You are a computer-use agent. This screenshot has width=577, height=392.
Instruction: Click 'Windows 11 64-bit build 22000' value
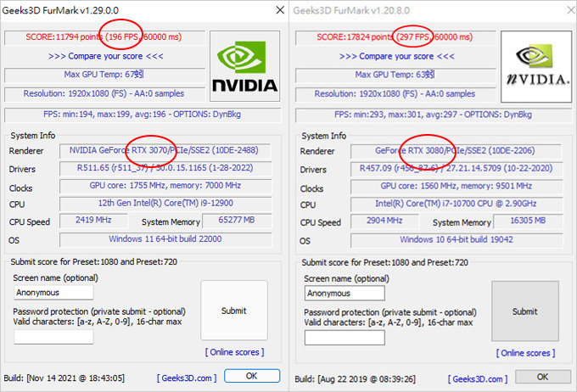click(165, 239)
